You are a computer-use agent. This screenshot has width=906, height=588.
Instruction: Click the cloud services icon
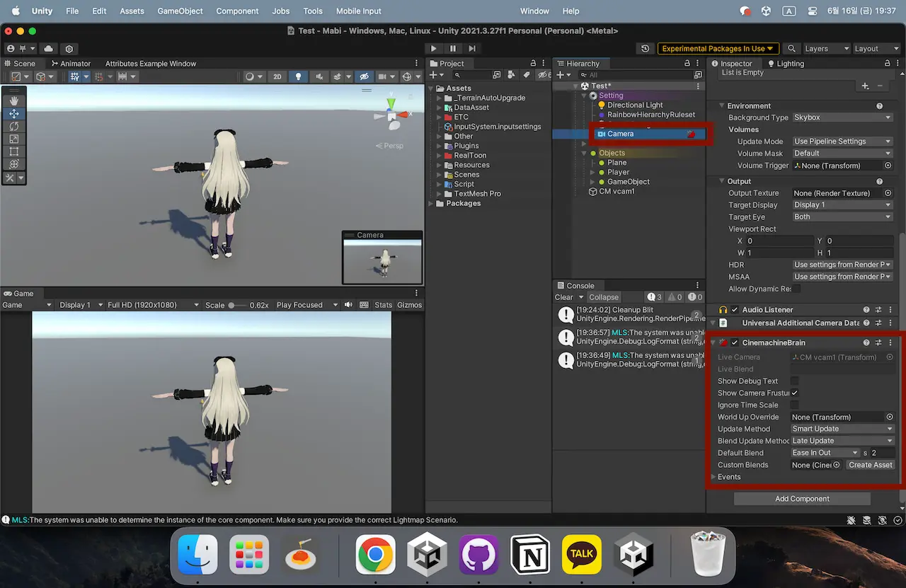coord(48,48)
